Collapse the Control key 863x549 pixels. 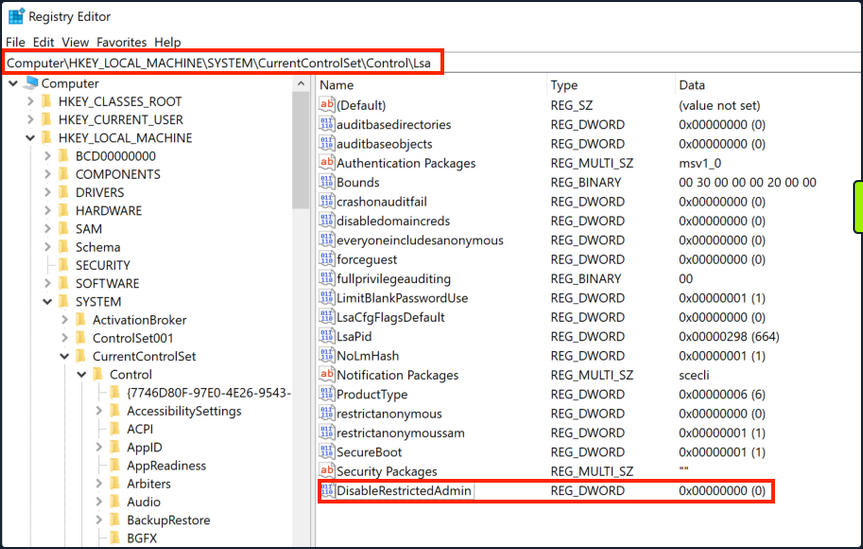click(81, 374)
